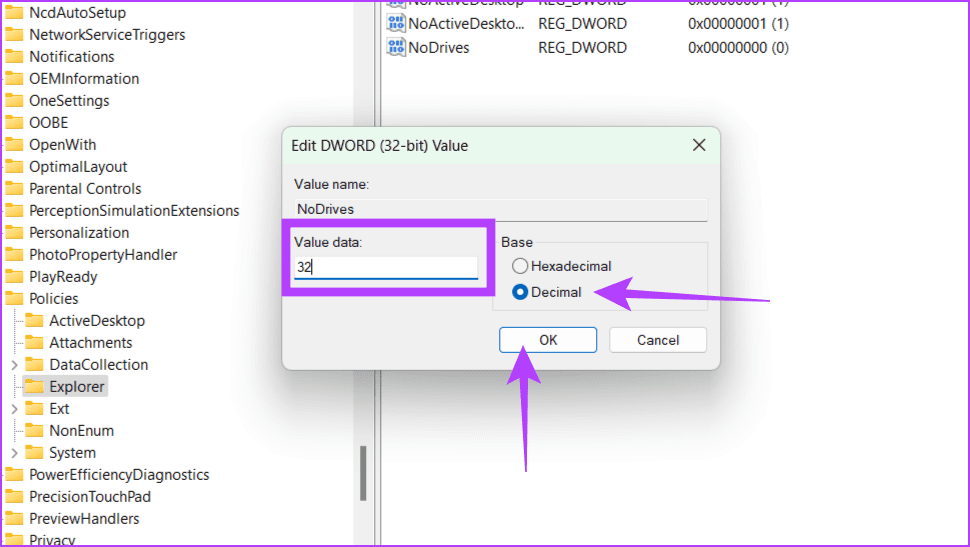The height and width of the screenshot is (547, 970).
Task: Select the NcdAutoSetup key label
Action: [77, 12]
